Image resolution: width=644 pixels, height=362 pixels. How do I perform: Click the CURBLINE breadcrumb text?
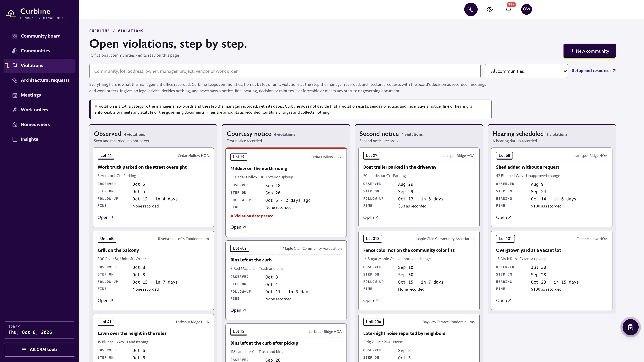(x=99, y=31)
